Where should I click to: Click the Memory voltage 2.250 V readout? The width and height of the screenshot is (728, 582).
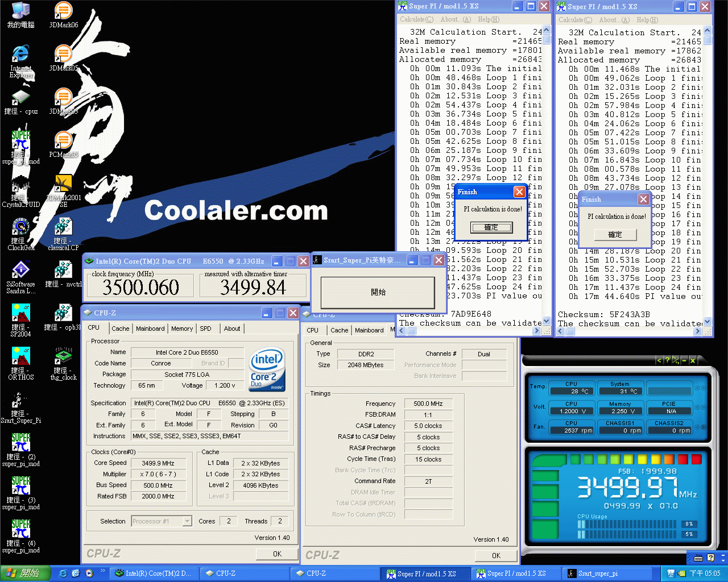pyautogui.click(x=620, y=411)
